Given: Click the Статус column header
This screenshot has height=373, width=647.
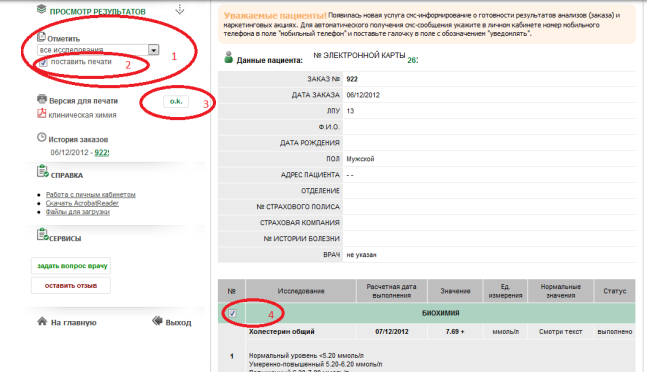Looking at the screenshot, I should pyautogui.click(x=615, y=291).
